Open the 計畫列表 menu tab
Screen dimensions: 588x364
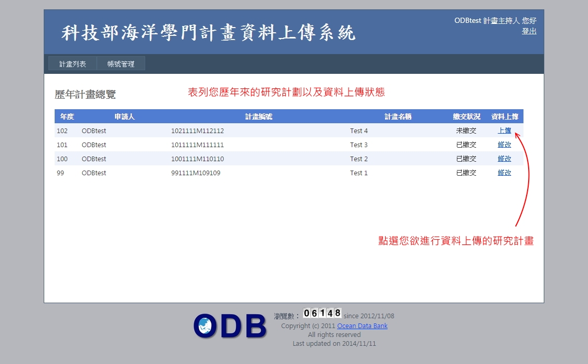point(73,64)
